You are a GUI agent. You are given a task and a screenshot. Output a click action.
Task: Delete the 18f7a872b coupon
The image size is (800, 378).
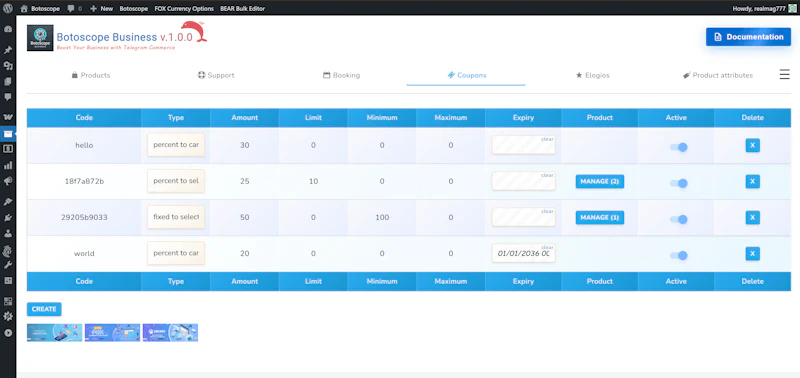click(752, 182)
